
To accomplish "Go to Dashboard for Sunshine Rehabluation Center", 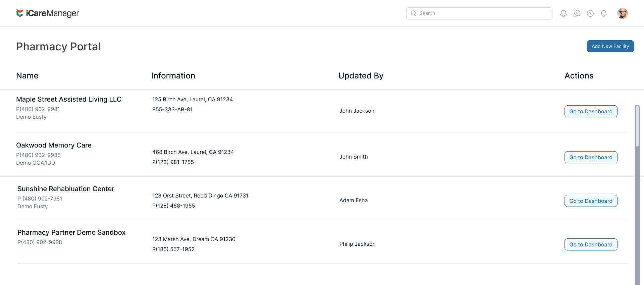I will (x=591, y=201).
